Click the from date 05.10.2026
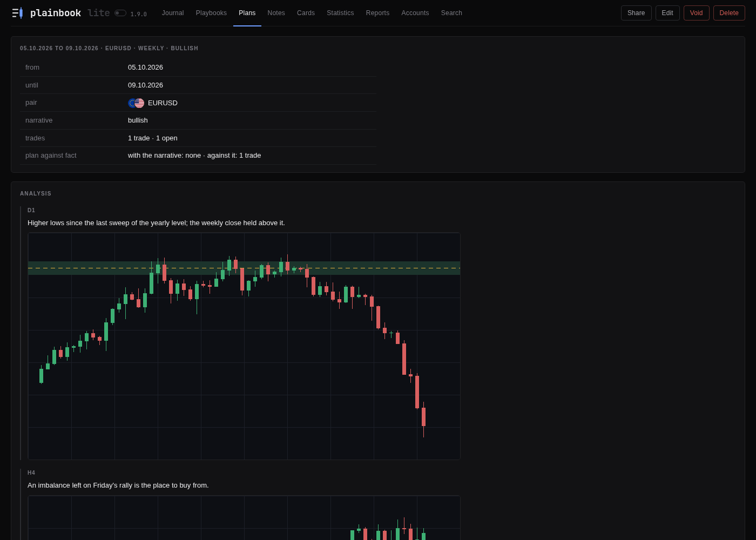This screenshot has height=540, width=756. (x=145, y=67)
